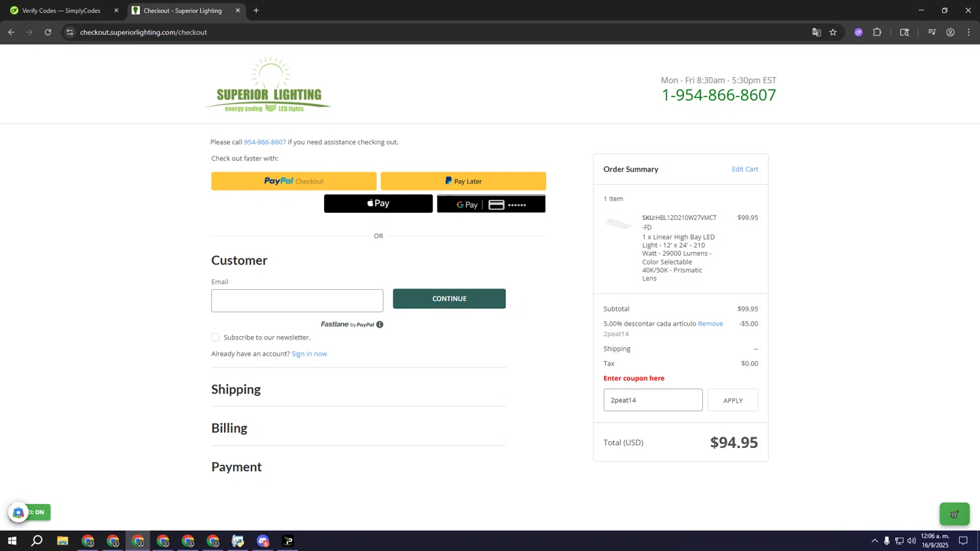Open a new browser tab
This screenshot has width=980, height=551.
click(256, 10)
